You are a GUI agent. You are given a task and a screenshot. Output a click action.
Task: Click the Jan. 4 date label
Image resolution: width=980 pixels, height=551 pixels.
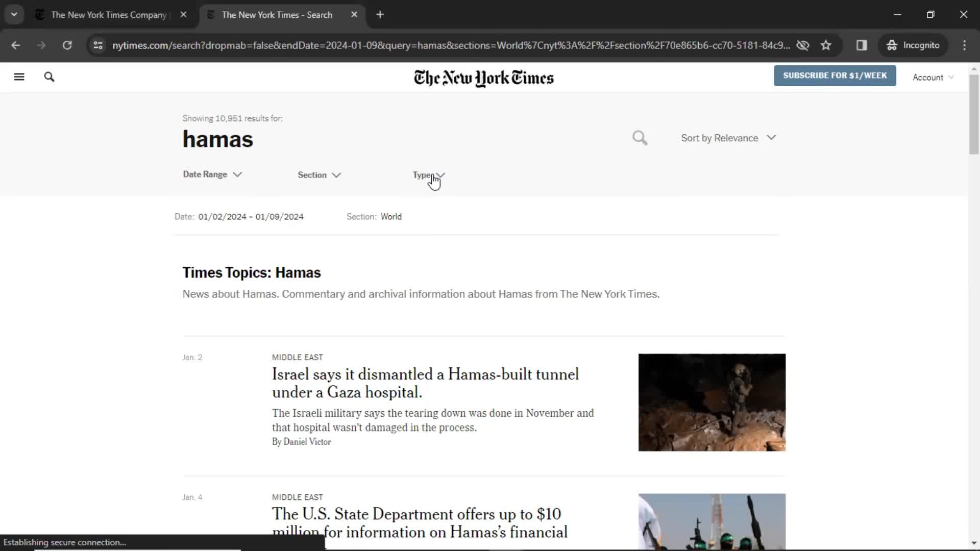(192, 497)
